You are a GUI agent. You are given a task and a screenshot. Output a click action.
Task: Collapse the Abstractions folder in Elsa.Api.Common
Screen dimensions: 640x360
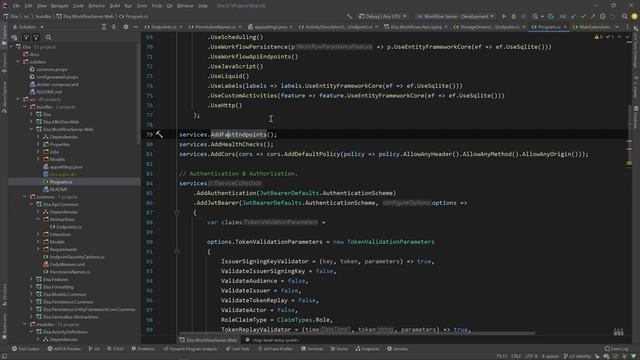pyautogui.click(x=38, y=219)
